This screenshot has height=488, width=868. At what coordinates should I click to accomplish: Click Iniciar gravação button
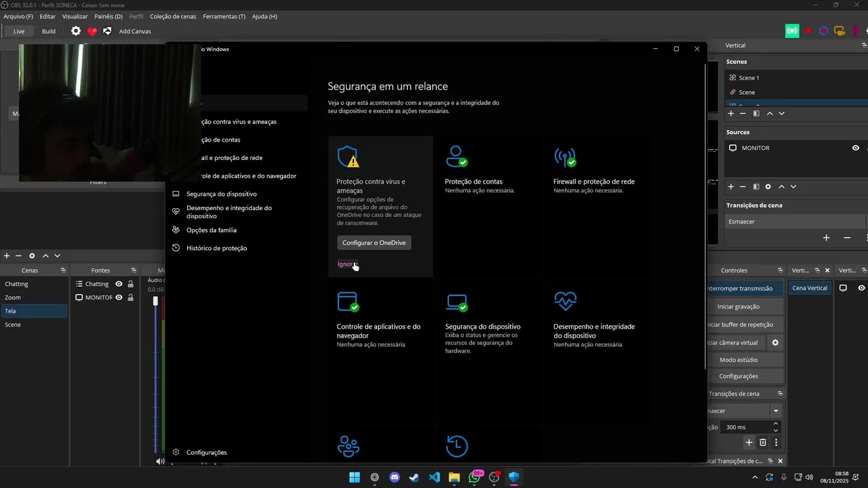coord(738,306)
